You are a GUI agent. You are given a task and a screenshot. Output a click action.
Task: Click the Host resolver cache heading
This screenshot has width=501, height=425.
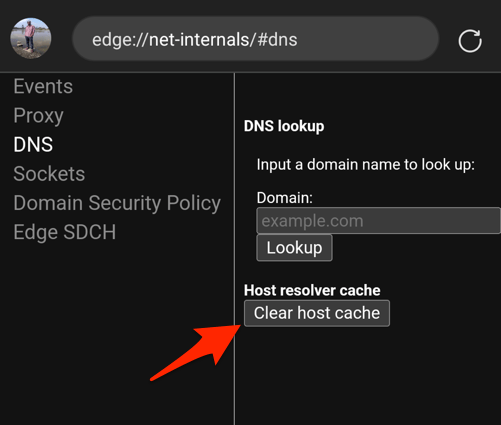tap(312, 290)
